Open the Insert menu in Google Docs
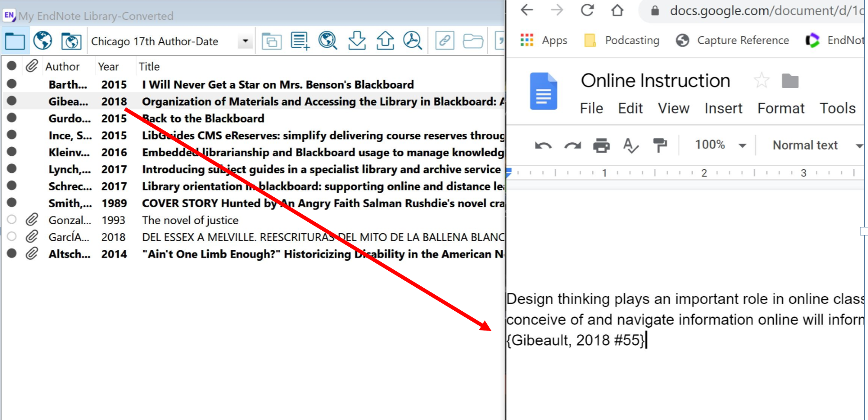868x420 pixels. (x=723, y=108)
